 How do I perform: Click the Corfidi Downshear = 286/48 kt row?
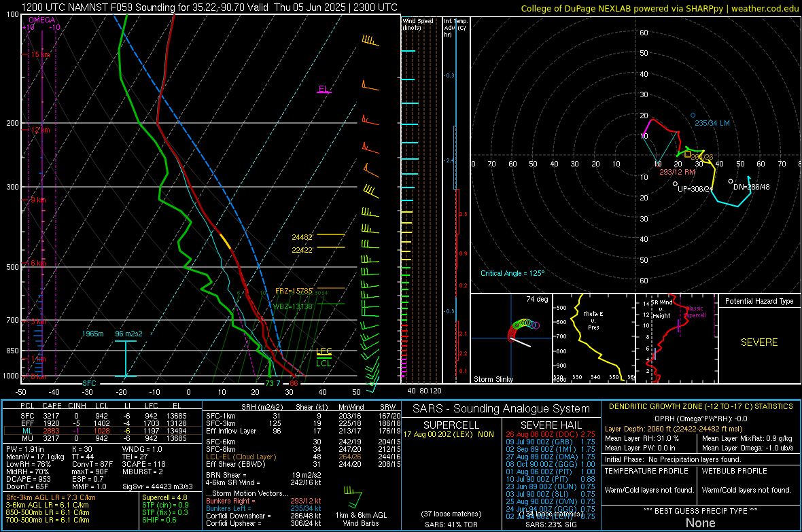(x=264, y=516)
